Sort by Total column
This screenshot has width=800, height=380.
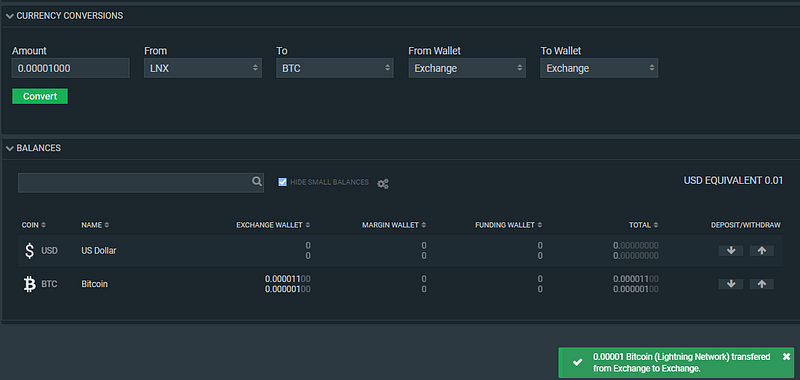[644, 225]
